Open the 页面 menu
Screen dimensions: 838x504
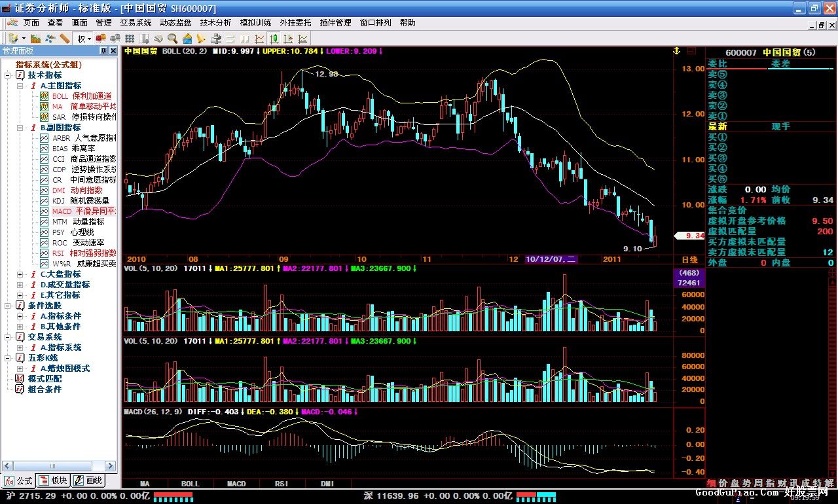[x=31, y=22]
